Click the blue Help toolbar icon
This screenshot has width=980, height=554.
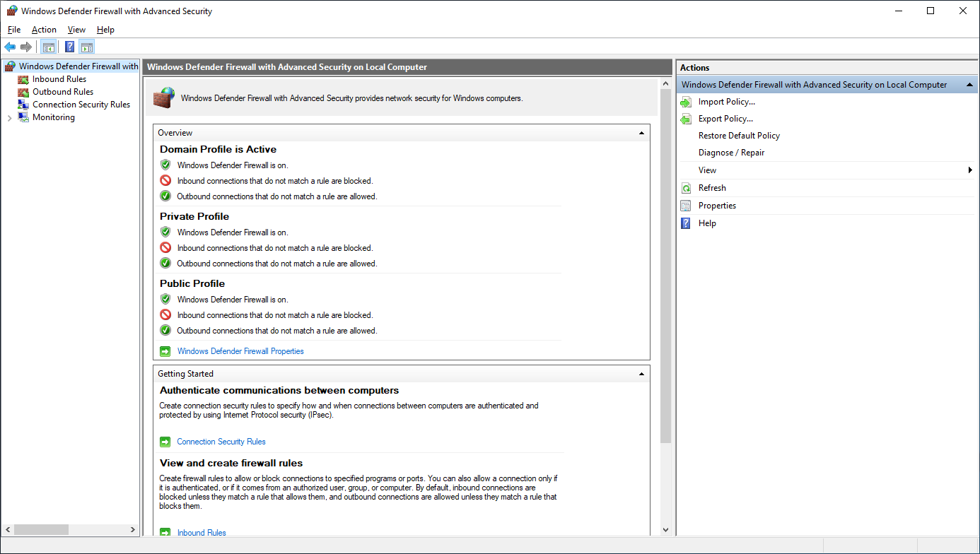69,47
